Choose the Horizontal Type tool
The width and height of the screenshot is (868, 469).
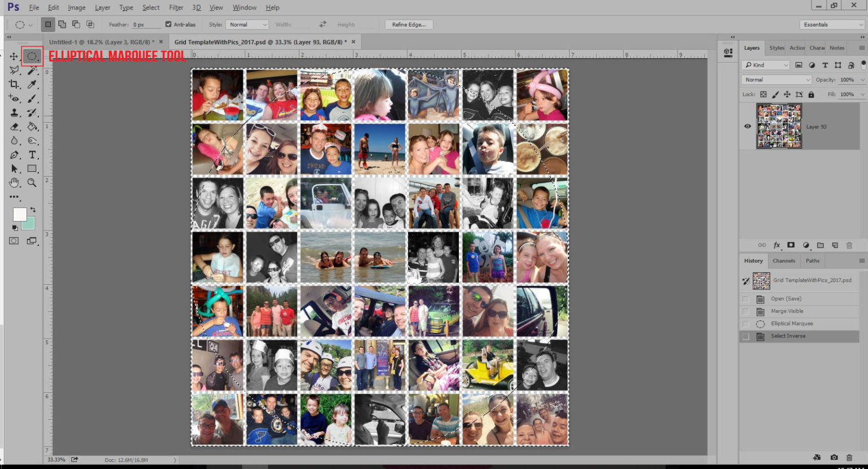pos(32,155)
